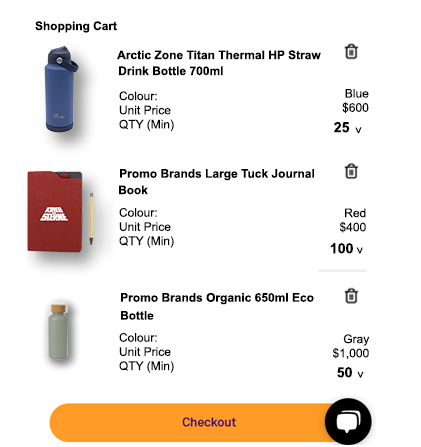Select the gray eco bottle thumbnail
This screenshot has height=447, width=421.
click(x=59, y=332)
